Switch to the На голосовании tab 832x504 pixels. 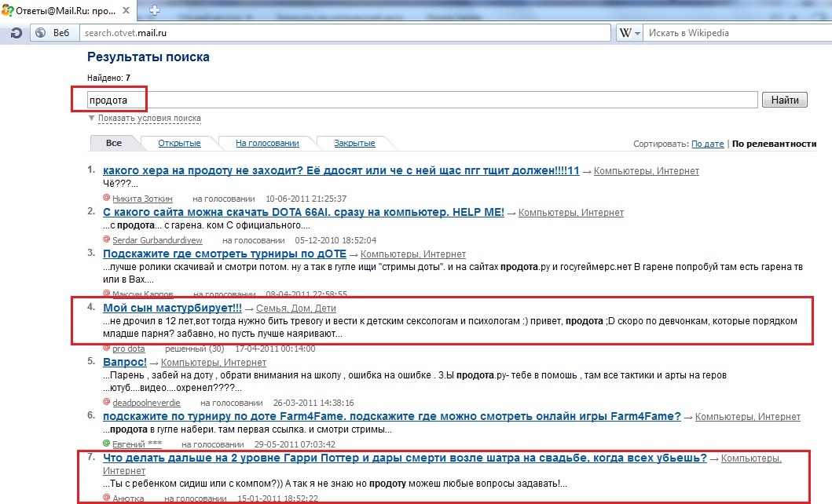(x=267, y=143)
